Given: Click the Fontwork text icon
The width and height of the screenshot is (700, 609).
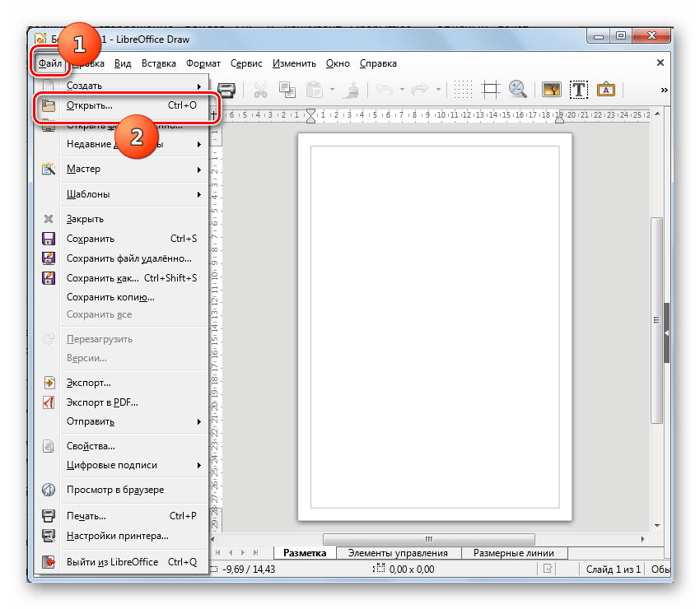Looking at the screenshot, I should click(x=606, y=89).
